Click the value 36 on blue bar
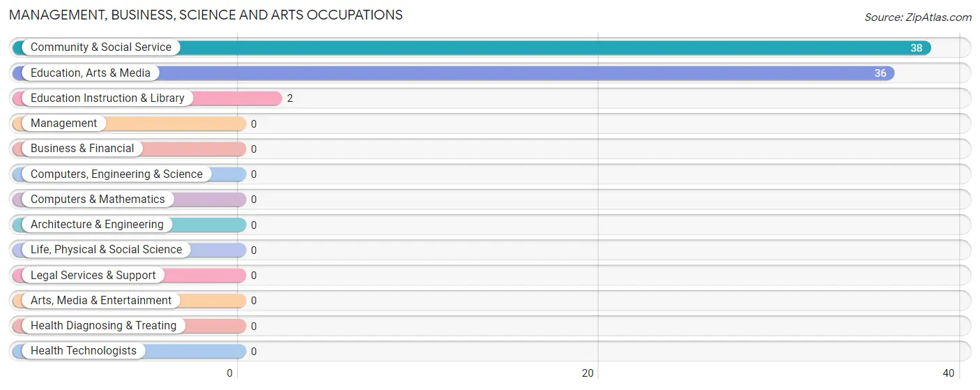This screenshot has width=980, height=390. click(880, 73)
